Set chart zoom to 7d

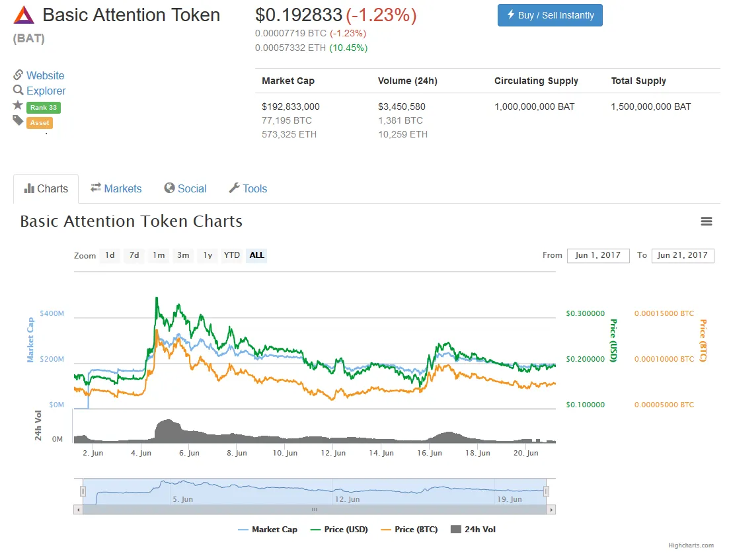134,255
